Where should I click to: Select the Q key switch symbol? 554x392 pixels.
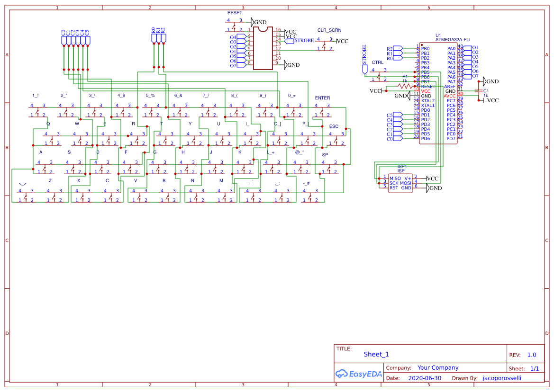click(52, 138)
